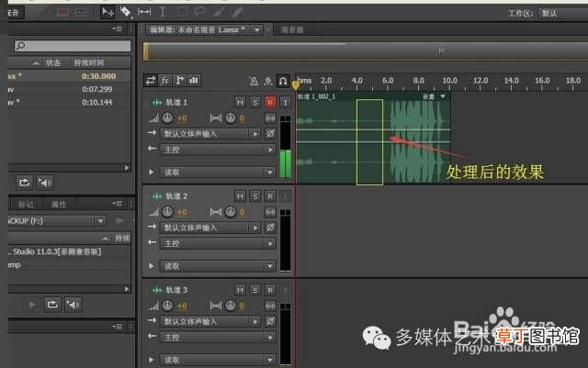The width and height of the screenshot is (588, 368).
Task: Click play button in media browser panel
Action: (x=32, y=305)
